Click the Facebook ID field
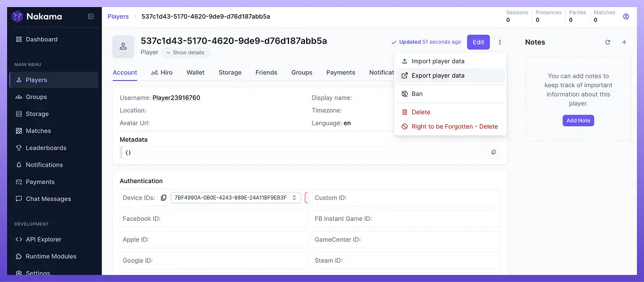 pyautogui.click(x=214, y=218)
